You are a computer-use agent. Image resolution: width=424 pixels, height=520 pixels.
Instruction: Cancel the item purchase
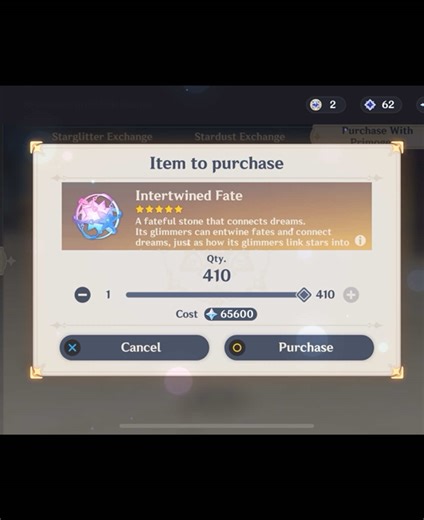[x=134, y=348]
